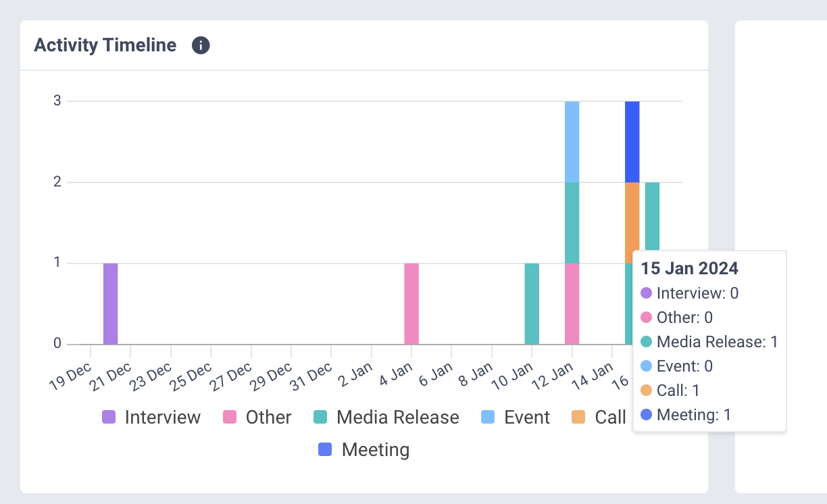This screenshot has width=827, height=504.
Task: Click the info icon next to Activity Timeline
Action: coord(200,45)
